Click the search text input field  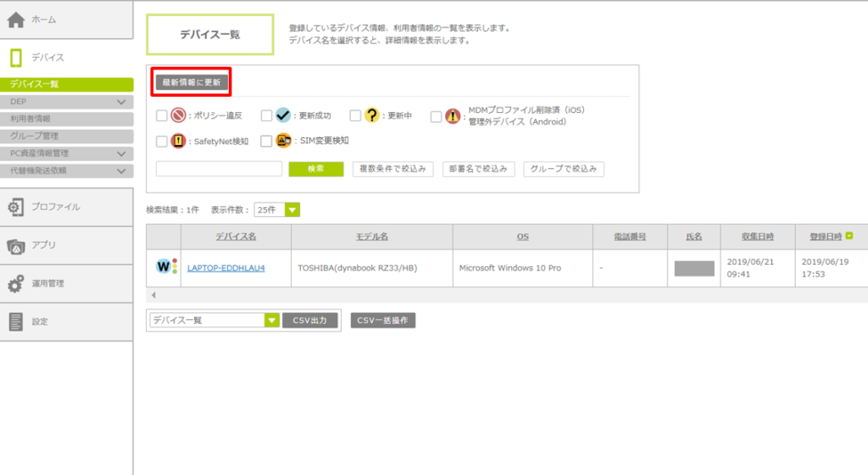point(219,169)
